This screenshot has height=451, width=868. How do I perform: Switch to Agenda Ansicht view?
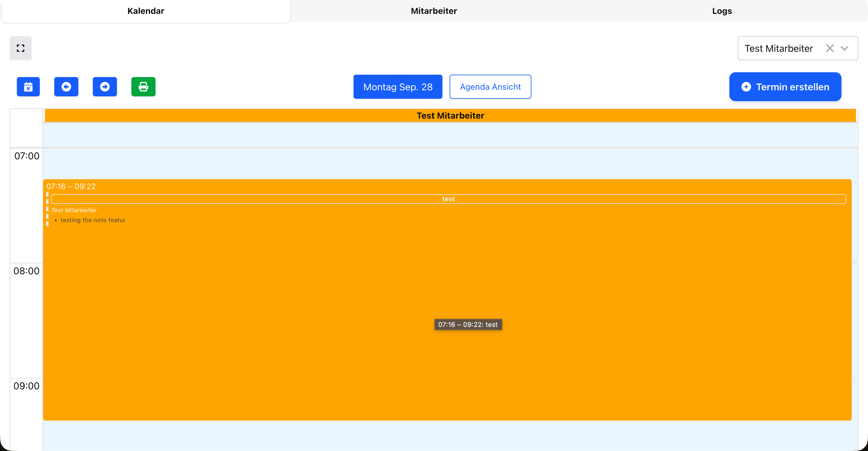490,87
